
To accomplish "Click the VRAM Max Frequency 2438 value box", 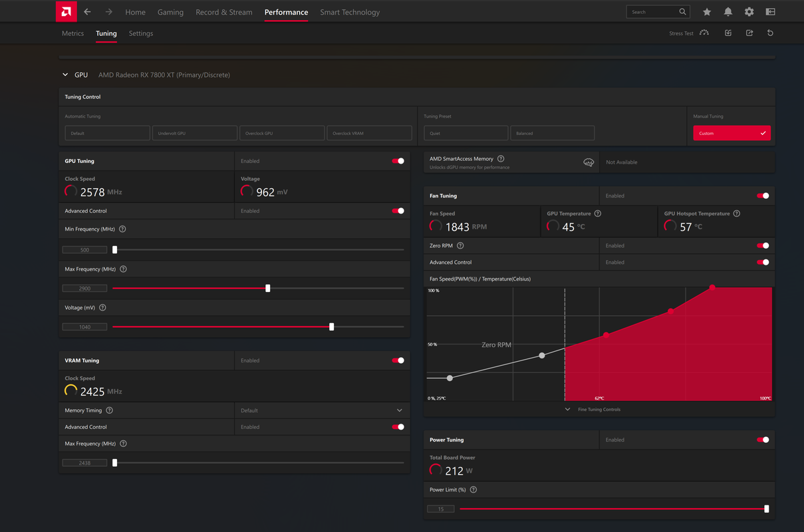I will click(x=84, y=463).
